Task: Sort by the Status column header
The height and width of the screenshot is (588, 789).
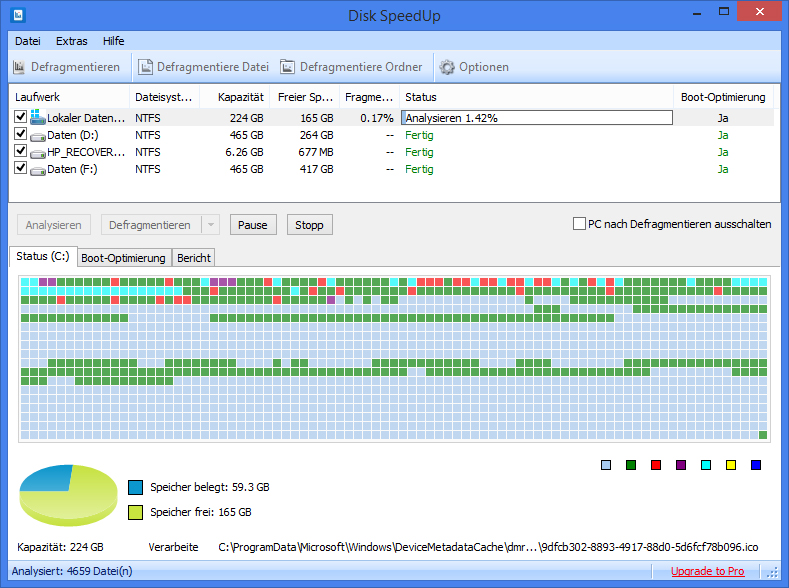Action: point(536,97)
